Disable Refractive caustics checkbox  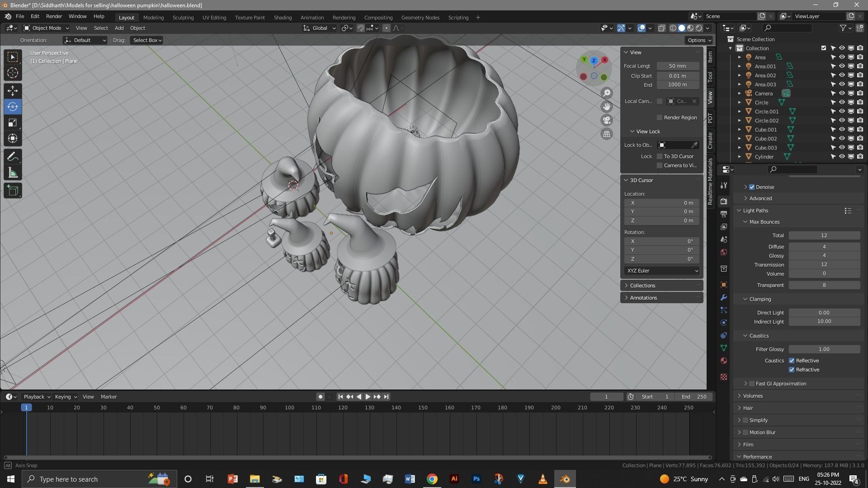point(792,370)
